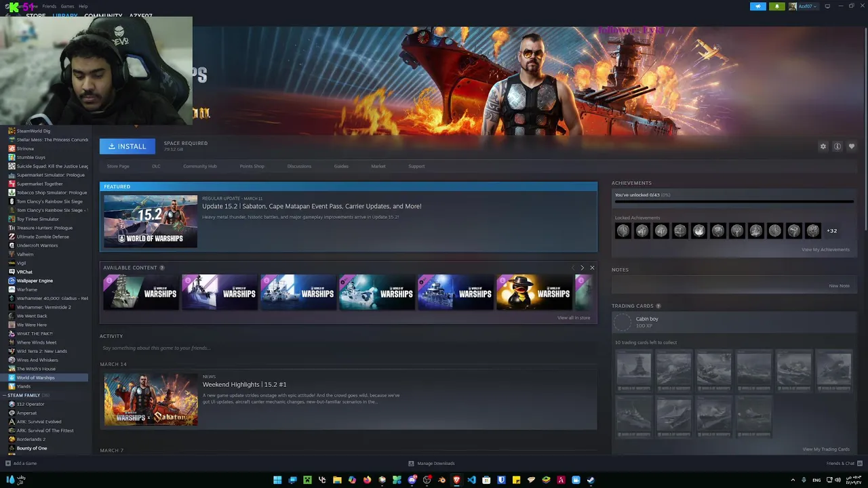Select Valheim in library list
The image size is (868, 488).
(x=25, y=254)
